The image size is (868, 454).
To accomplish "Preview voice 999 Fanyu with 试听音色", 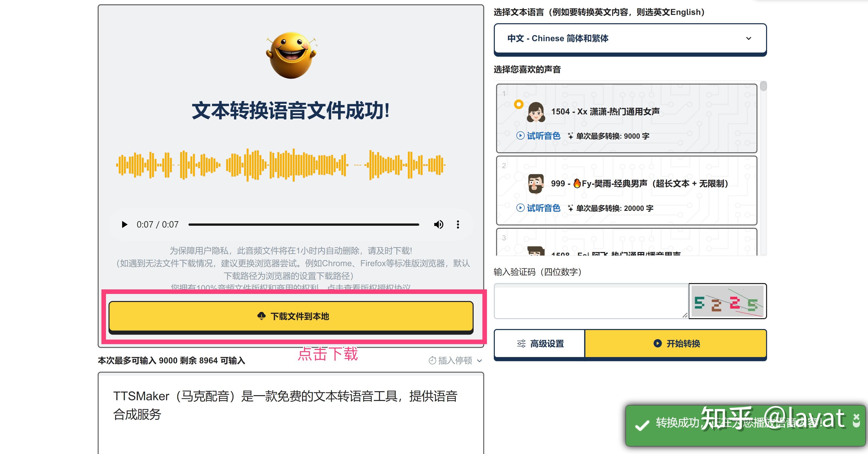I will click(x=538, y=208).
